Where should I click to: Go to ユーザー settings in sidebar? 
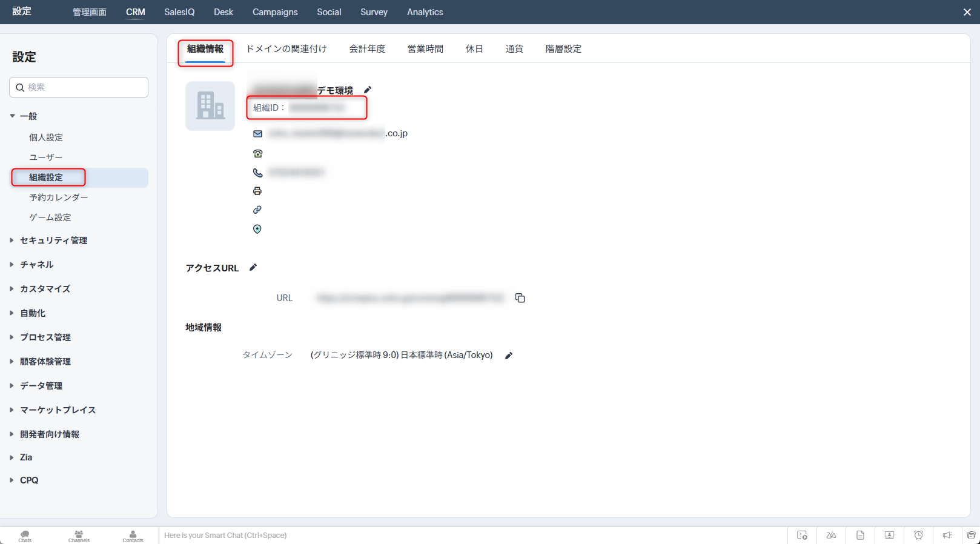(x=46, y=158)
